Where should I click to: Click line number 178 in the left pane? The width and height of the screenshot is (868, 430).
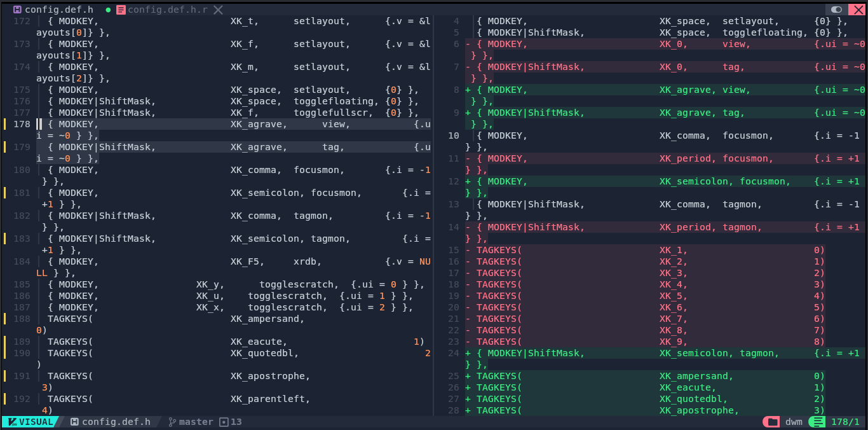(x=22, y=124)
